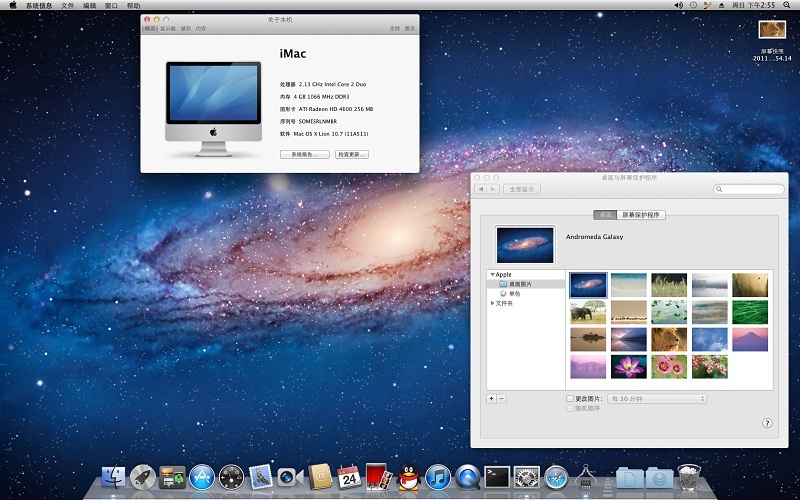Open the Trash in the dock
Screen dimensions: 800x500
coord(688,477)
